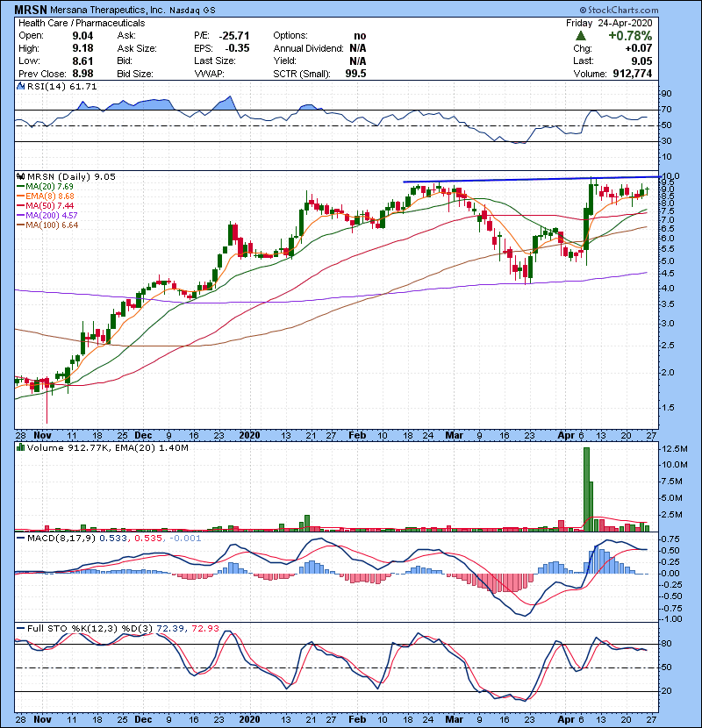702x728 pixels.
Task: Click the Volume value 912,774 in header
Action: coord(633,74)
